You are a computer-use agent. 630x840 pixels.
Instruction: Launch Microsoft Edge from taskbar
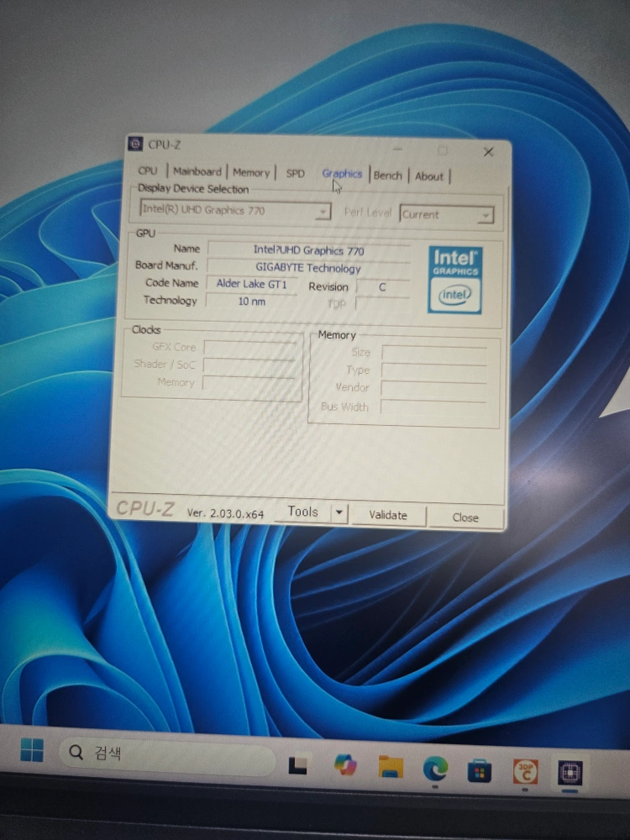[435, 769]
